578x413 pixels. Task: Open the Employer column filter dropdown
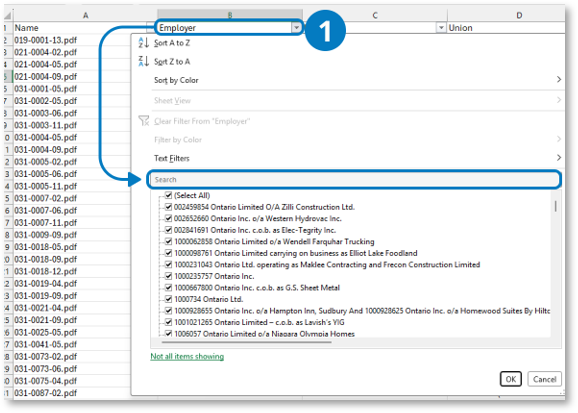[296, 28]
